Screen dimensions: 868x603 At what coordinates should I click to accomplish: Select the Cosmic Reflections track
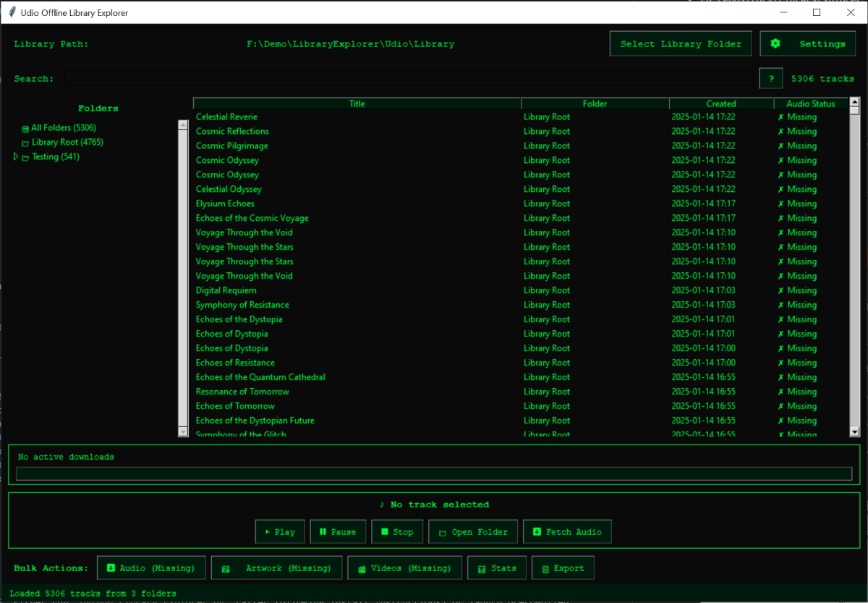(x=520, y=131)
